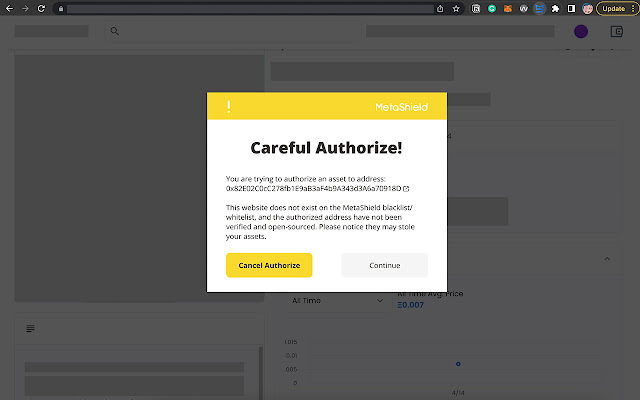
Task: Reload the page with the refresh icon
Action: pos(41,9)
